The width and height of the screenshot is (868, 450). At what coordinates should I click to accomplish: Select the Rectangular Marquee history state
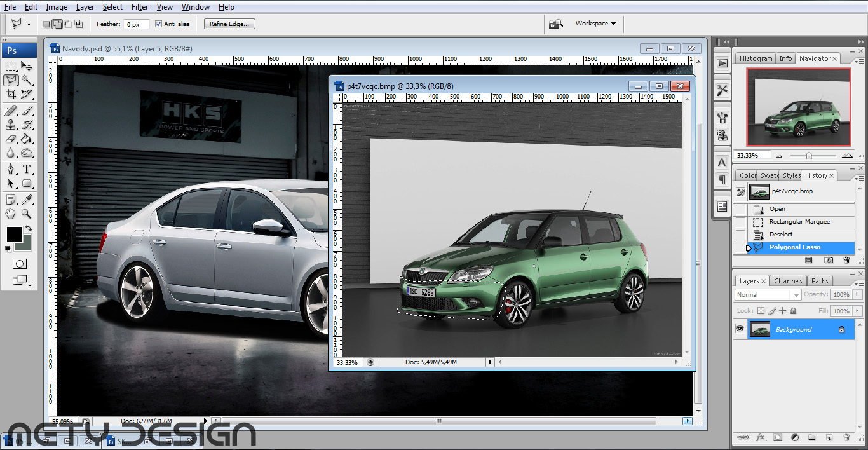click(799, 222)
